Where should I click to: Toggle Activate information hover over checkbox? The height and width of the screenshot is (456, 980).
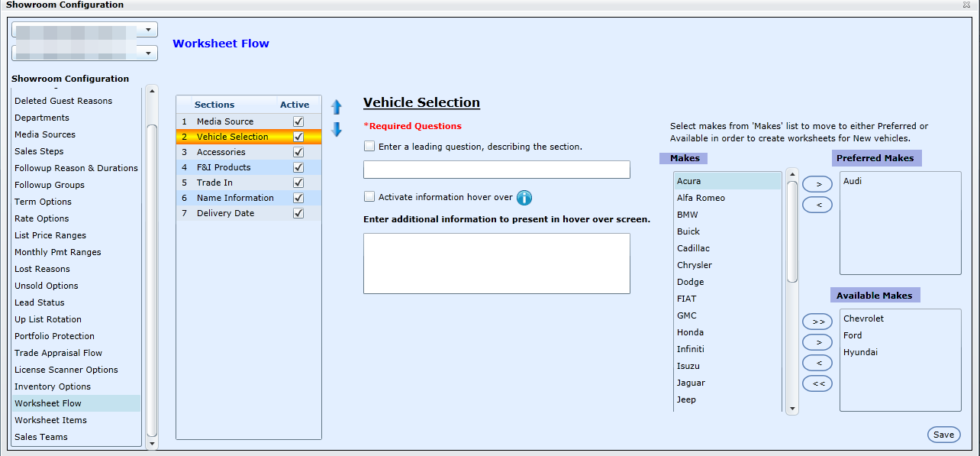tap(370, 196)
